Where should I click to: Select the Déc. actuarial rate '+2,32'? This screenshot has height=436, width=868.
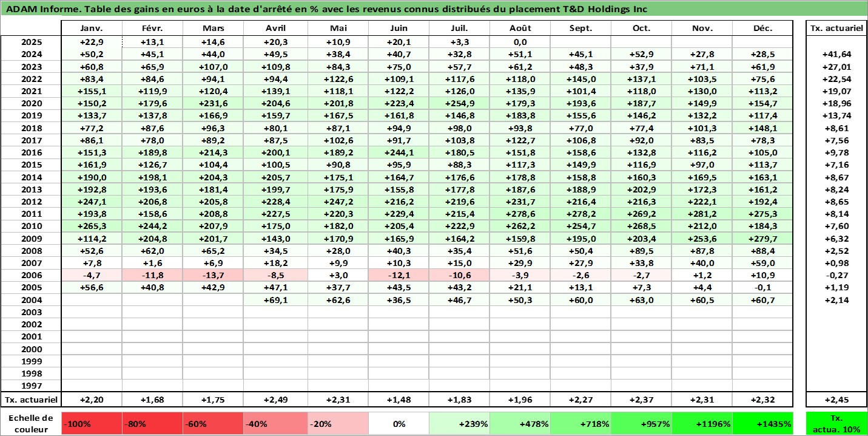click(762, 400)
